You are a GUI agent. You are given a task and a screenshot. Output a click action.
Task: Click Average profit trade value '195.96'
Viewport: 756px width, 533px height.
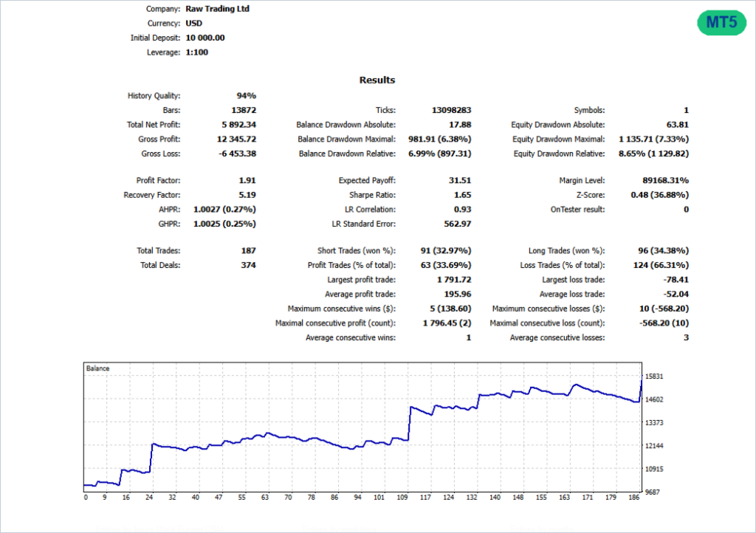click(458, 294)
